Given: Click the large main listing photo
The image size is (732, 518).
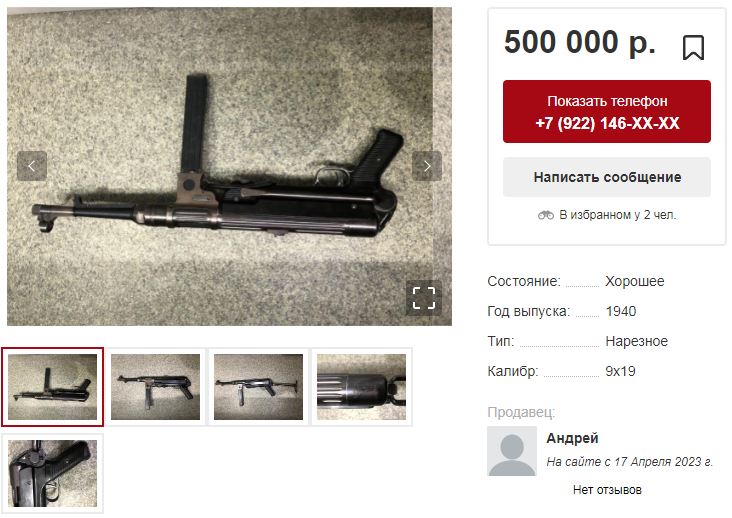Looking at the screenshot, I should 229,166.
